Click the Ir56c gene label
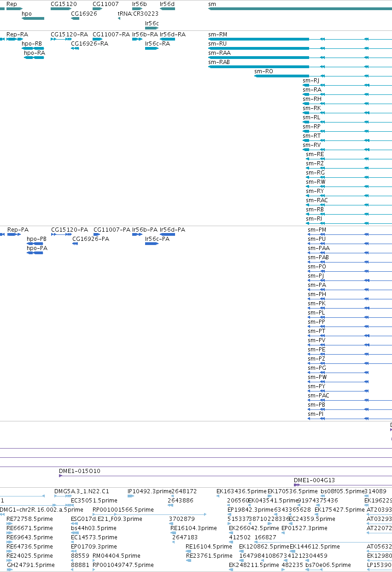 point(152,23)
